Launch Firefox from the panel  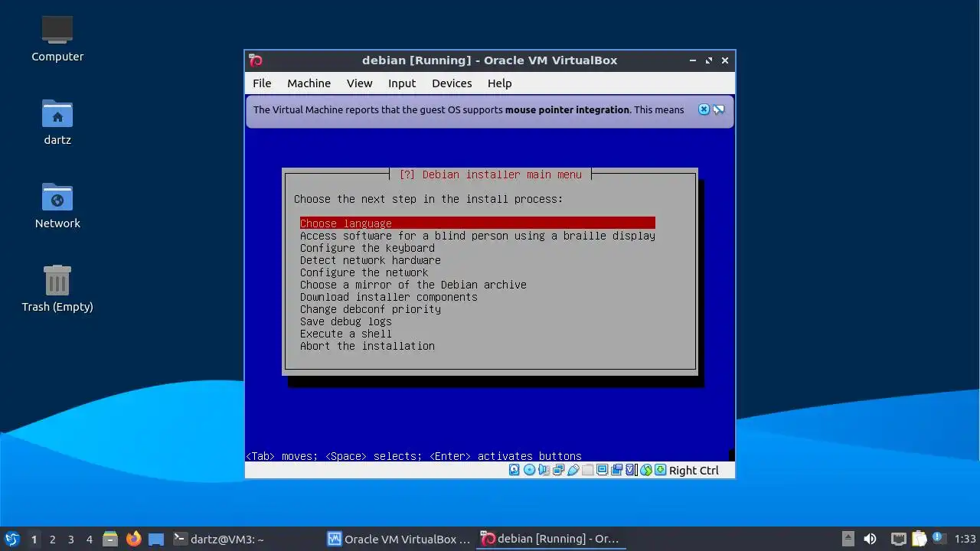click(134, 539)
